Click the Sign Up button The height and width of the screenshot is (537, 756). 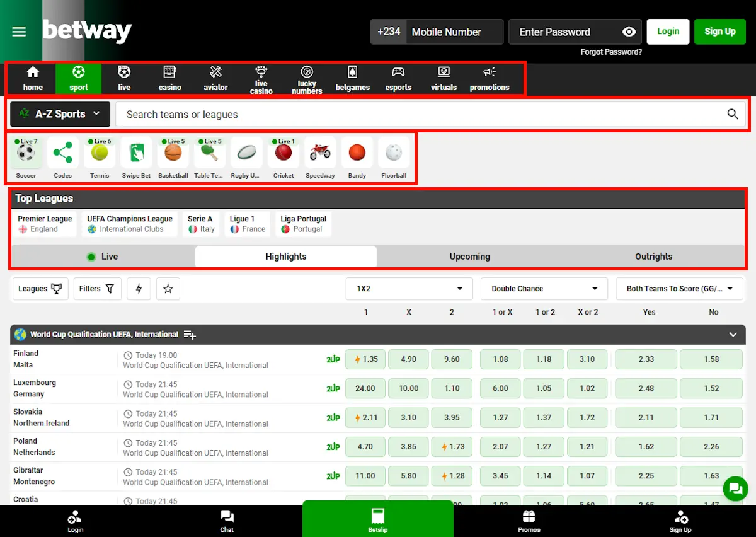click(x=719, y=32)
